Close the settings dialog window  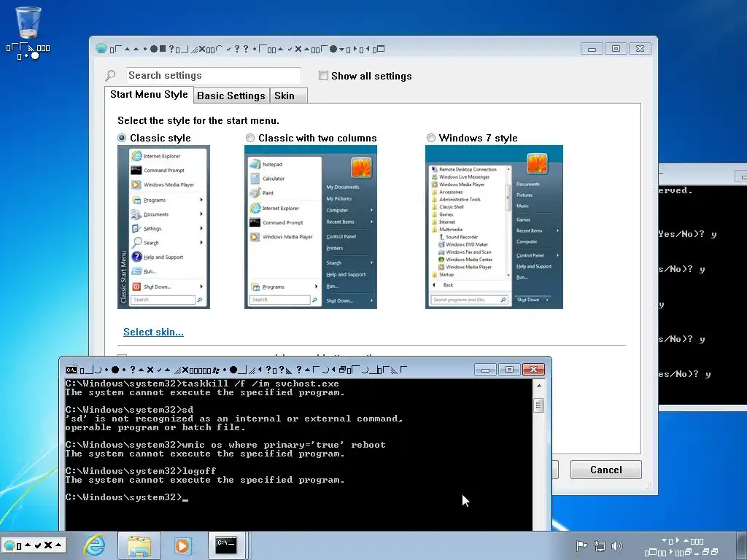click(640, 49)
